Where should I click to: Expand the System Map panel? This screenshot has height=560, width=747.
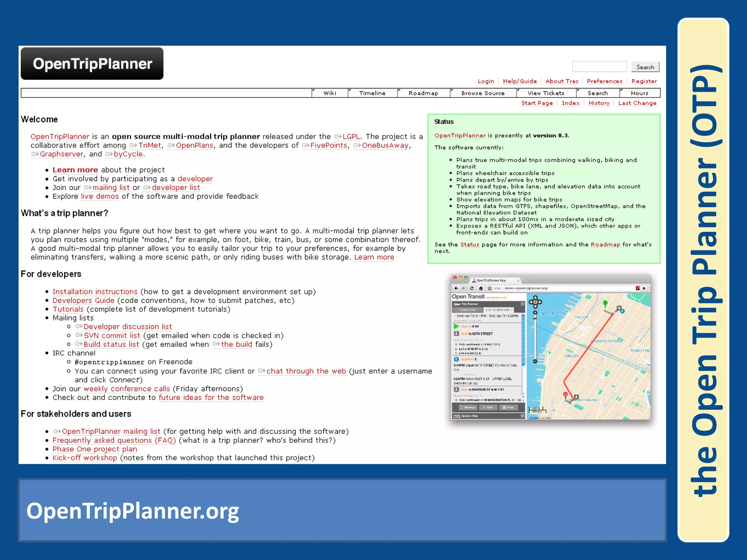click(522, 416)
